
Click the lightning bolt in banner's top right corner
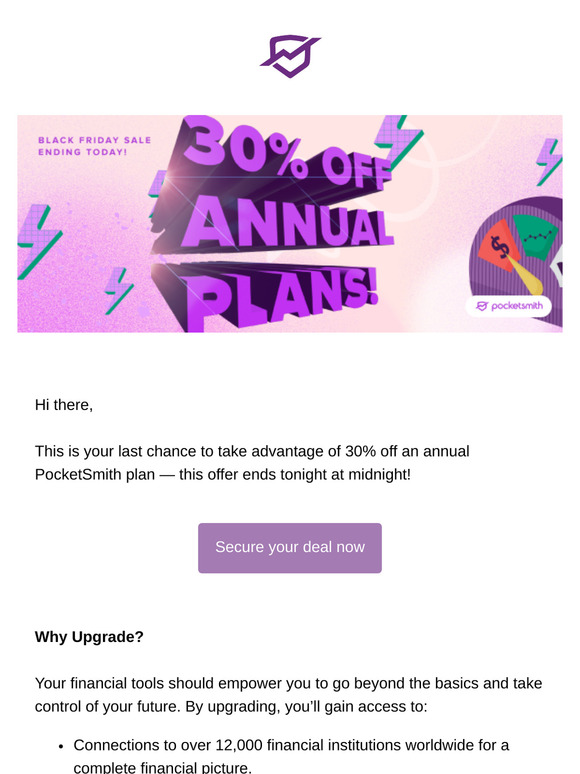point(548,162)
